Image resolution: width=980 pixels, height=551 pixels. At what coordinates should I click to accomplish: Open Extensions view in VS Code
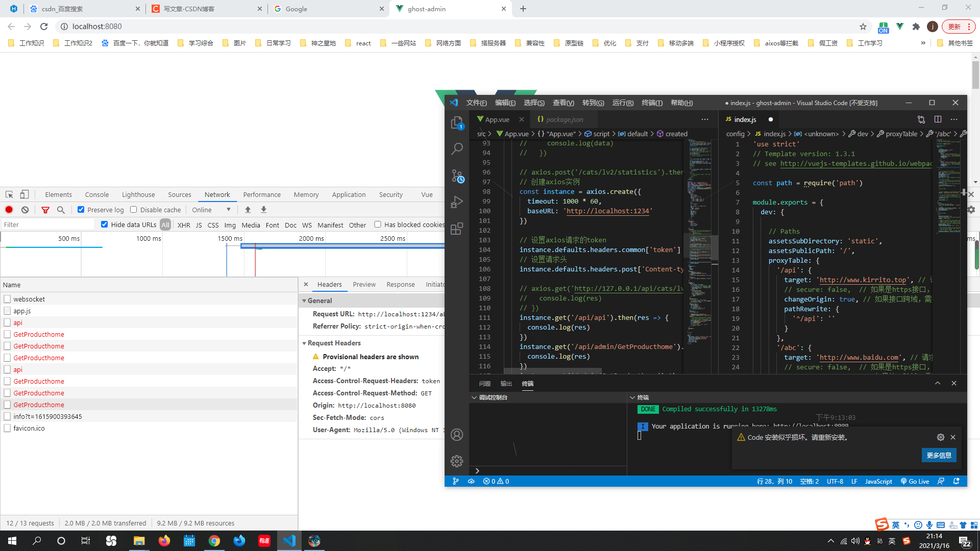(x=456, y=229)
